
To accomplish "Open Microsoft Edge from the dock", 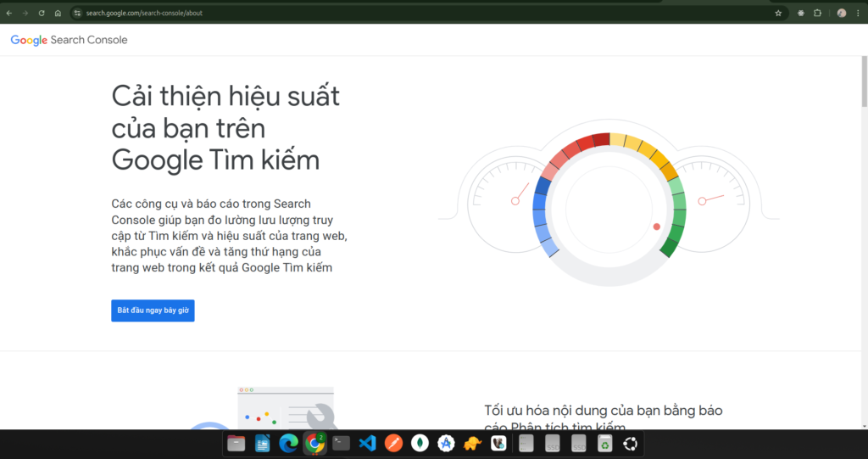I will (288, 444).
